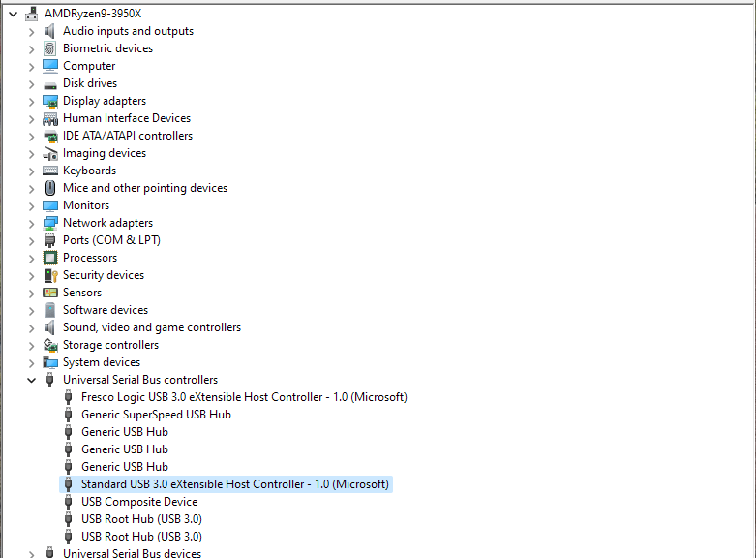Click the Display adapters icon
Viewport: 756px width, 558px height.
50,101
